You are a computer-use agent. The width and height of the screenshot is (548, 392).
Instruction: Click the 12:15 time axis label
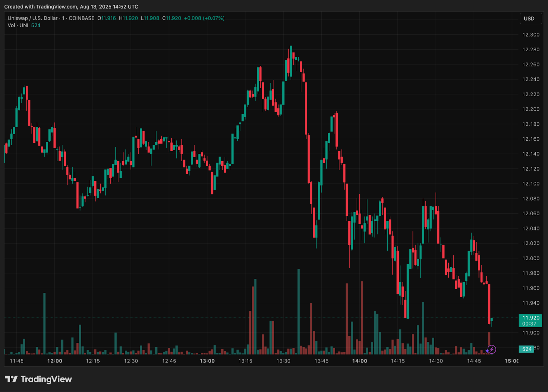(x=93, y=361)
